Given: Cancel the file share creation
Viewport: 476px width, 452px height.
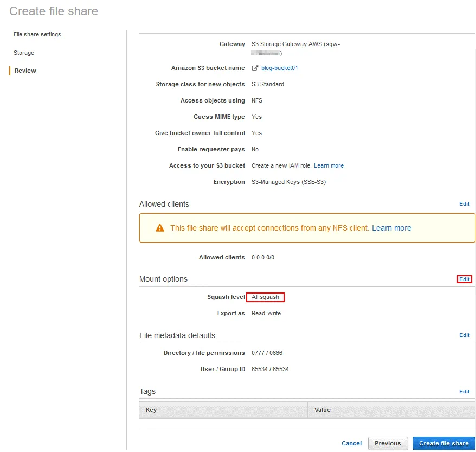Looking at the screenshot, I should pos(351,443).
